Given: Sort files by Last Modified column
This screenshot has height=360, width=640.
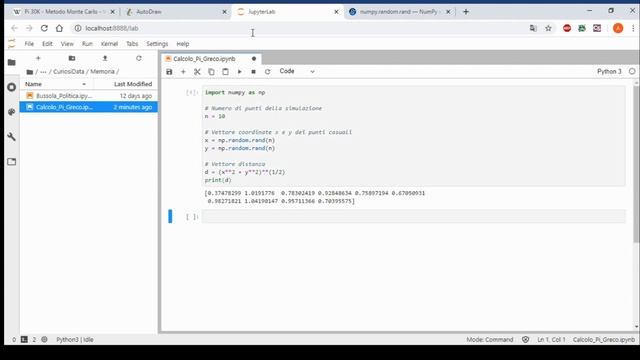Looking at the screenshot, I should coord(133,84).
